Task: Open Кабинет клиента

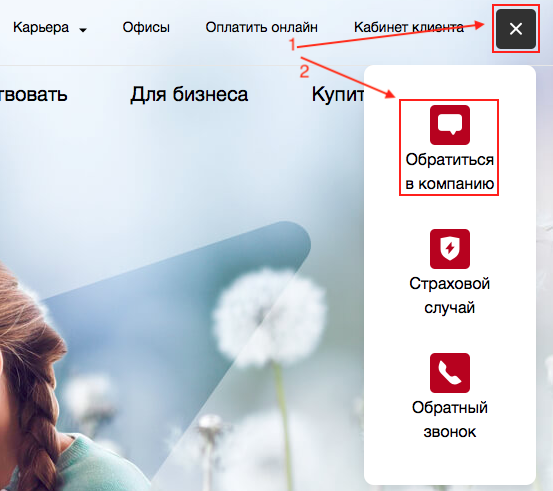Action: click(409, 28)
